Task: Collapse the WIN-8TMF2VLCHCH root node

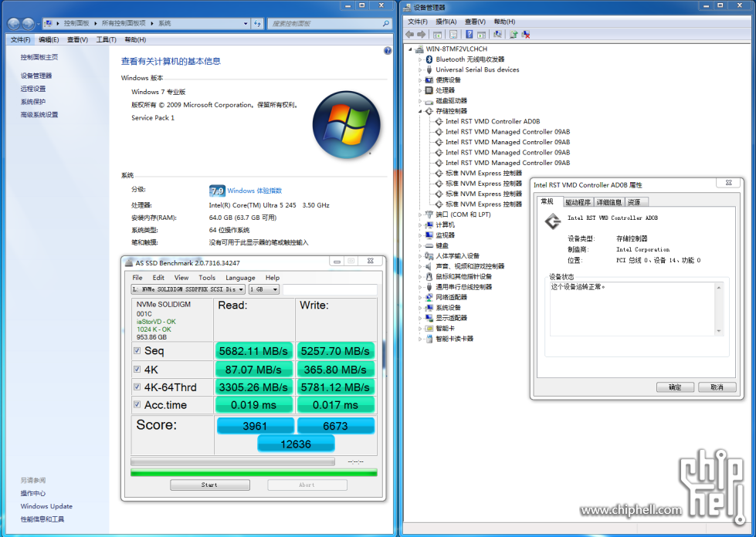Action: tap(410, 49)
